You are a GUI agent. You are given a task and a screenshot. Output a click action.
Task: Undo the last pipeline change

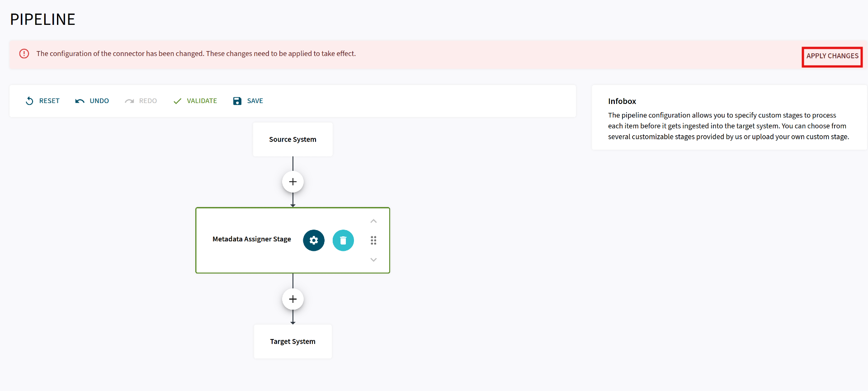[92, 101]
